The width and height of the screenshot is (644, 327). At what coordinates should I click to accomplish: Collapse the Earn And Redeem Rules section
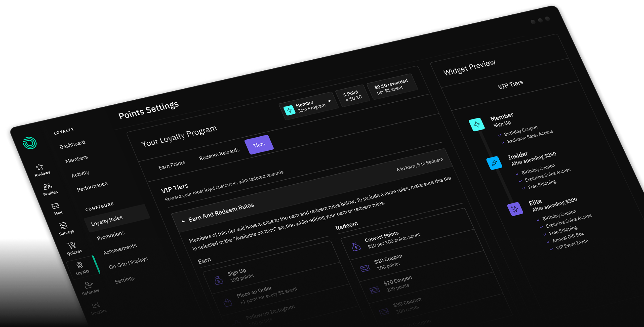tap(183, 221)
